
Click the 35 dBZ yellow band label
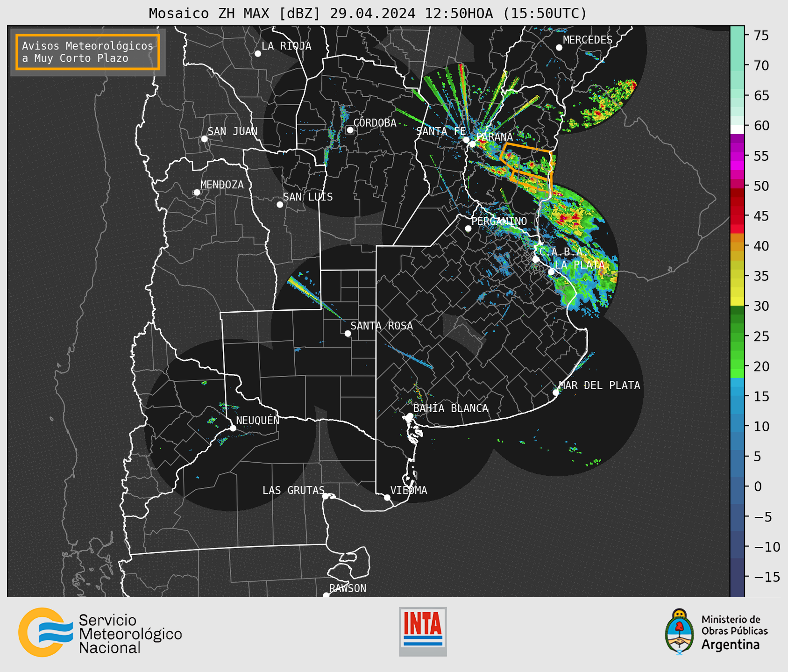point(761,276)
